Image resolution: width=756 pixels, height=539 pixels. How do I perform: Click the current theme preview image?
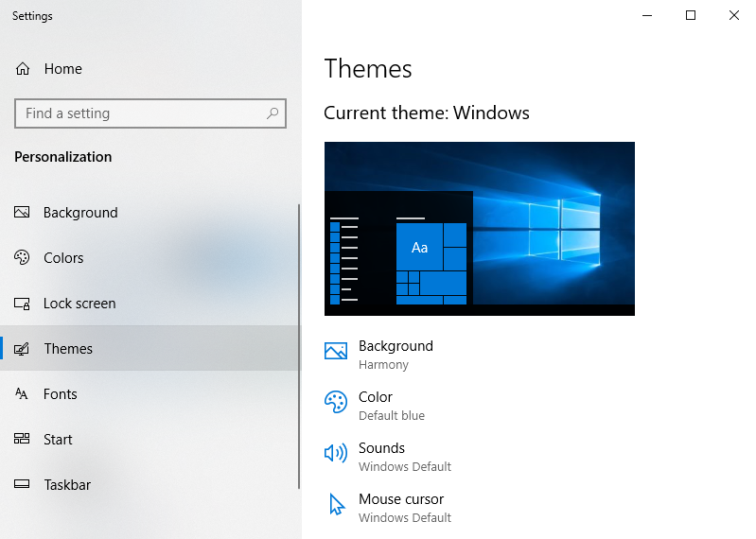point(480,229)
